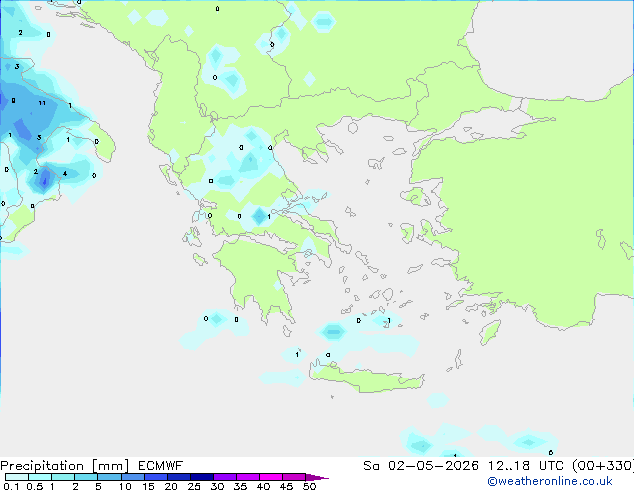Click the 20 mm dark blue legend swatch
This screenshot has height=490, width=634.
[x=179, y=477]
